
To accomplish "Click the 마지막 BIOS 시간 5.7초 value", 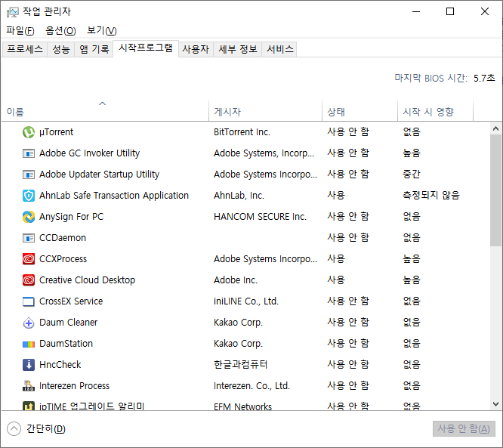I will click(484, 79).
